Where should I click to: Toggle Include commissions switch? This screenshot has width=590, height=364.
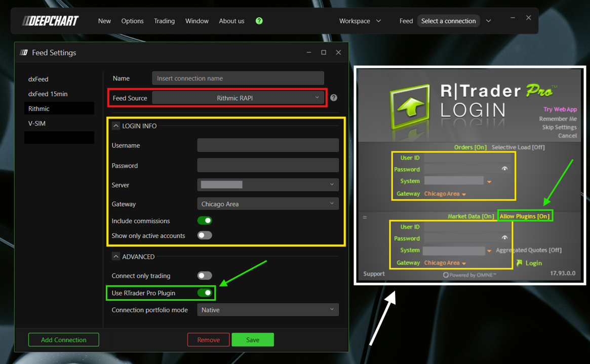pyautogui.click(x=205, y=221)
